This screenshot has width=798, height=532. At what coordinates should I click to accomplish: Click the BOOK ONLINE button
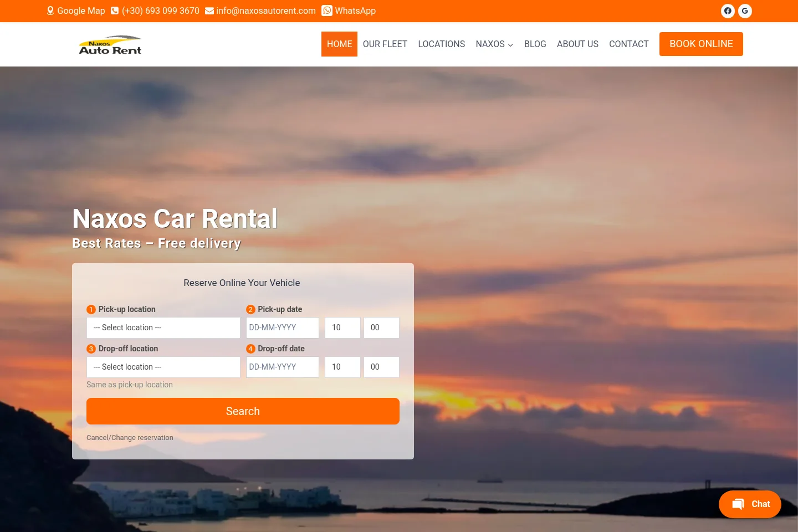(x=701, y=44)
